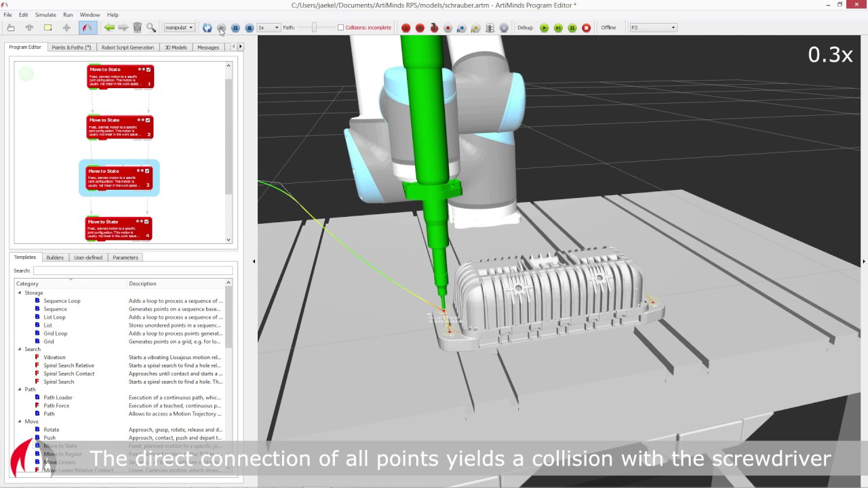Pause the simulation with blue pause button
This screenshot has width=868, height=488.
[x=235, y=28]
